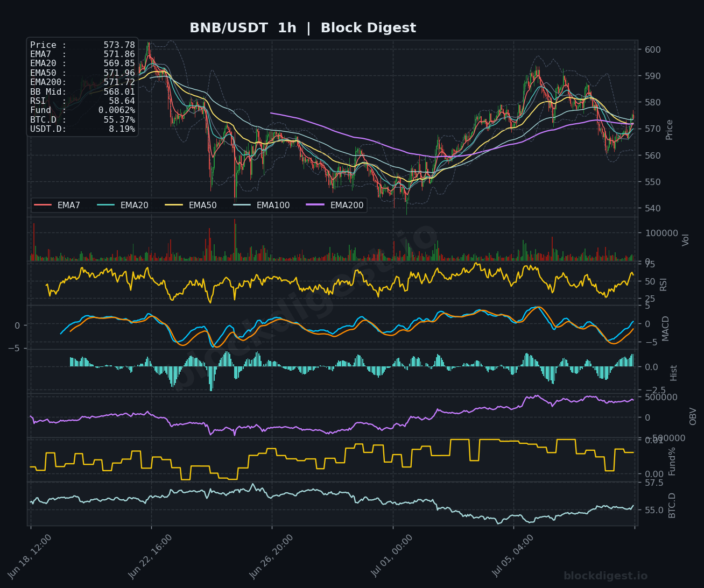Click the BTC.D 57.5 axis label
Viewport: 704px width, 588px height.
[x=654, y=483]
